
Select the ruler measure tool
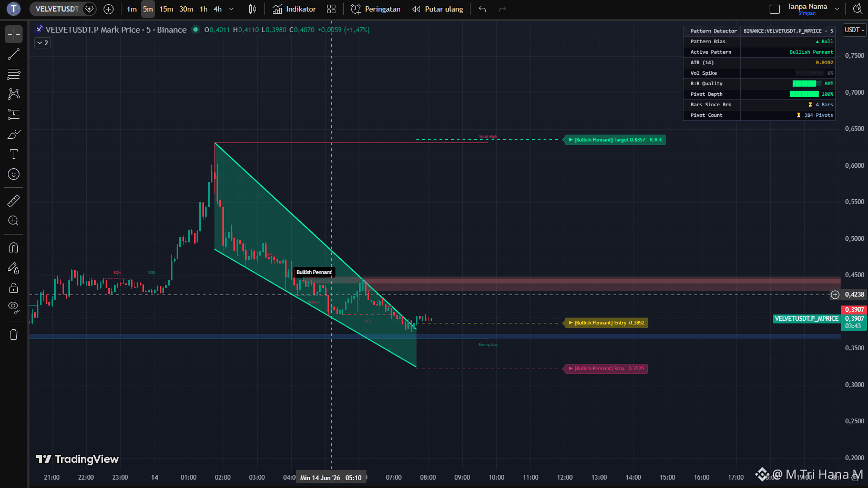pos(14,200)
